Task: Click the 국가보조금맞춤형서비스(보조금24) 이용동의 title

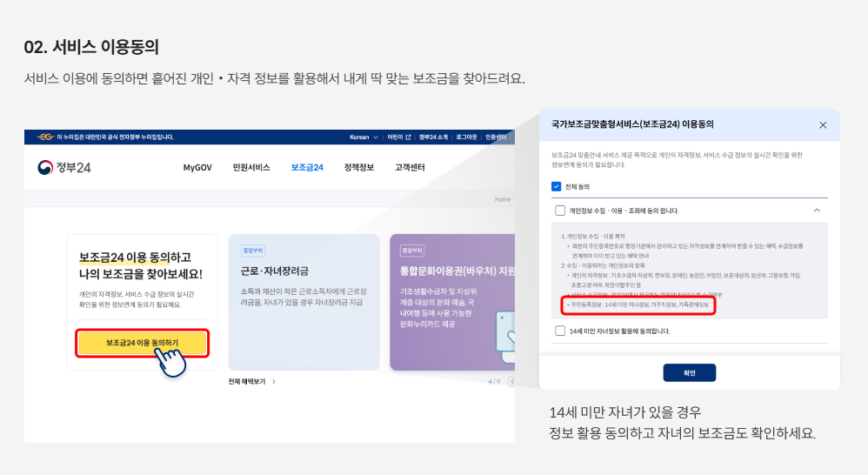Action: click(x=632, y=124)
